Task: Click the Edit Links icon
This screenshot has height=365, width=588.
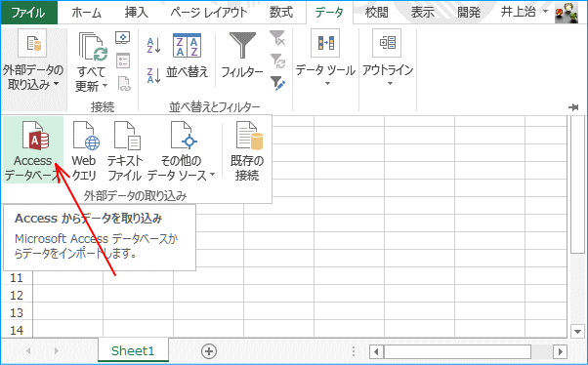Action: tap(123, 84)
